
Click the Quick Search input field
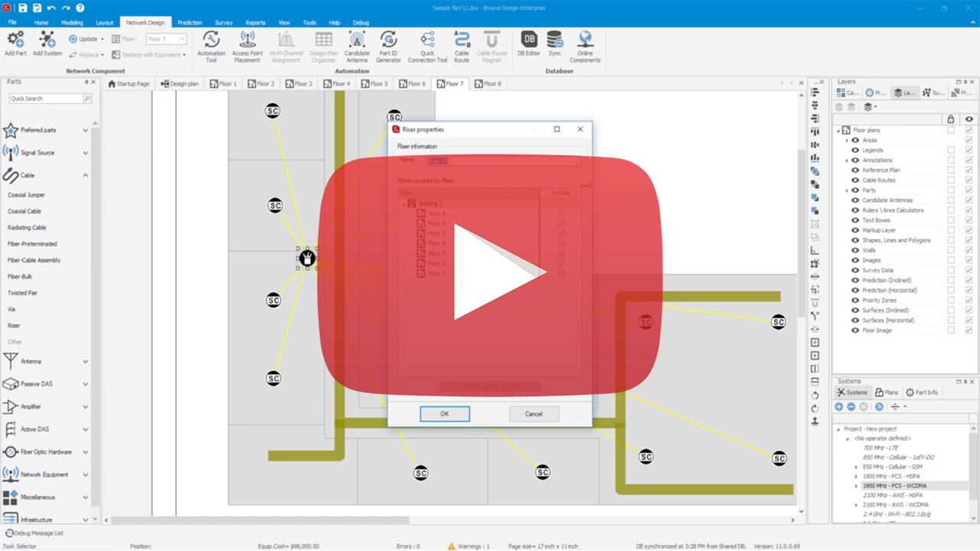coord(46,99)
